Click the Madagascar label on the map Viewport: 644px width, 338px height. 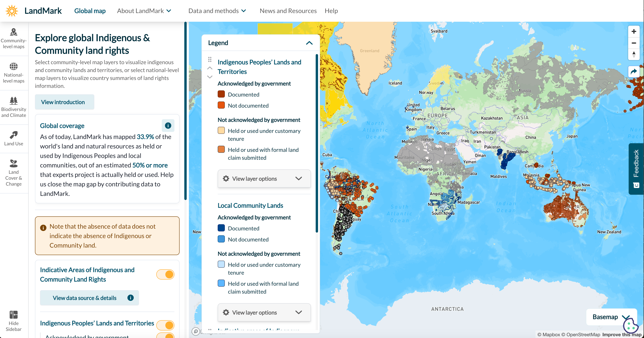click(469, 202)
